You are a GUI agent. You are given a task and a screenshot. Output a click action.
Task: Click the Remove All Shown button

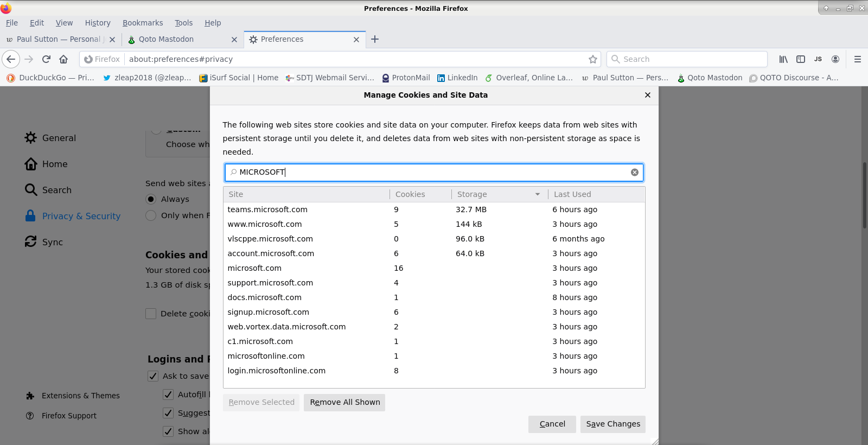344,402
